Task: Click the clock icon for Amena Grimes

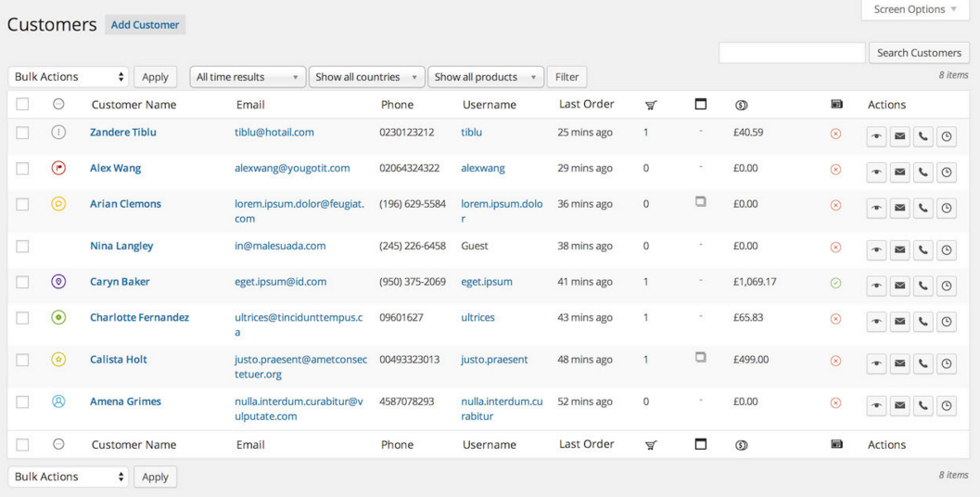Action: pyautogui.click(x=946, y=406)
